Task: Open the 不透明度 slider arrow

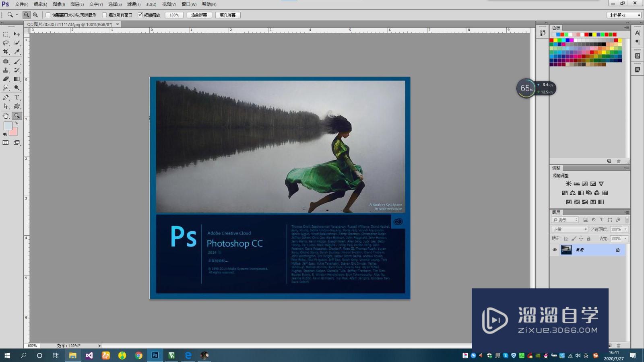Action: coord(625,229)
